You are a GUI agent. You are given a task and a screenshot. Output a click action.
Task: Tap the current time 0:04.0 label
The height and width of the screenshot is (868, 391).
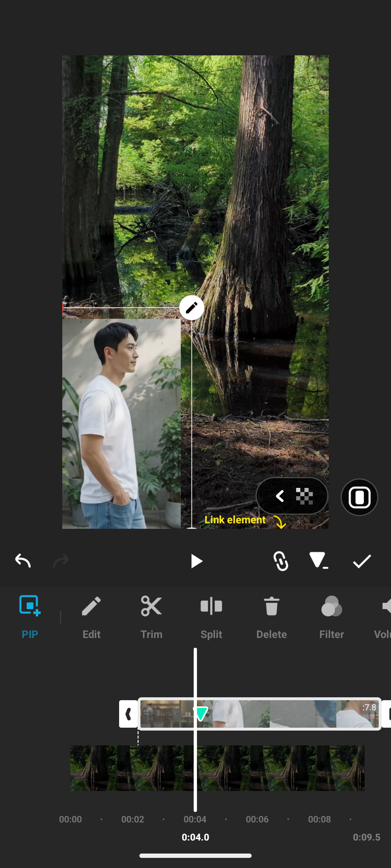point(195,837)
